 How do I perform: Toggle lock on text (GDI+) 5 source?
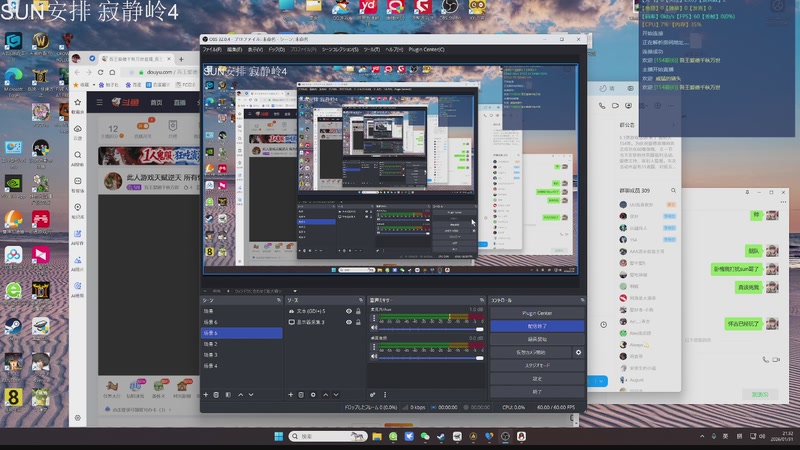click(x=358, y=311)
